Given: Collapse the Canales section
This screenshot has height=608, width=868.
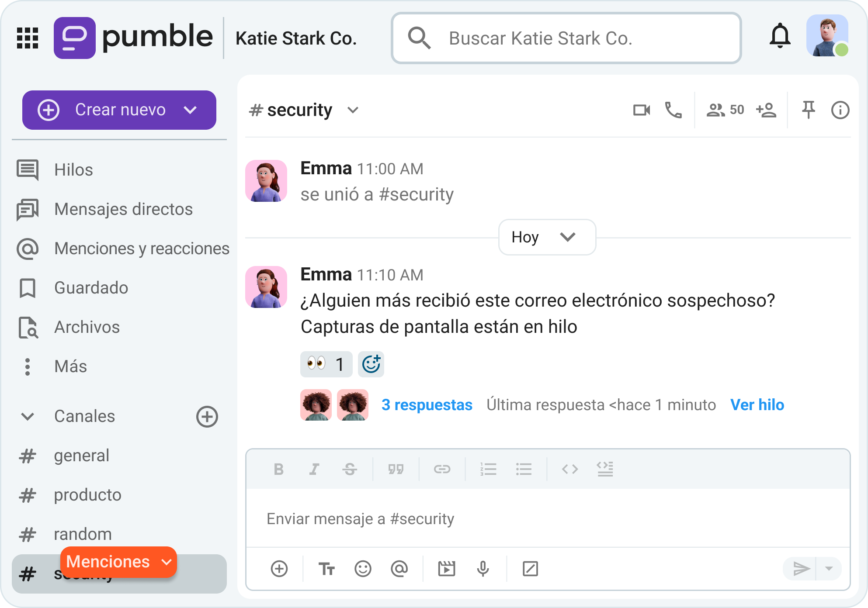Looking at the screenshot, I should point(28,416).
